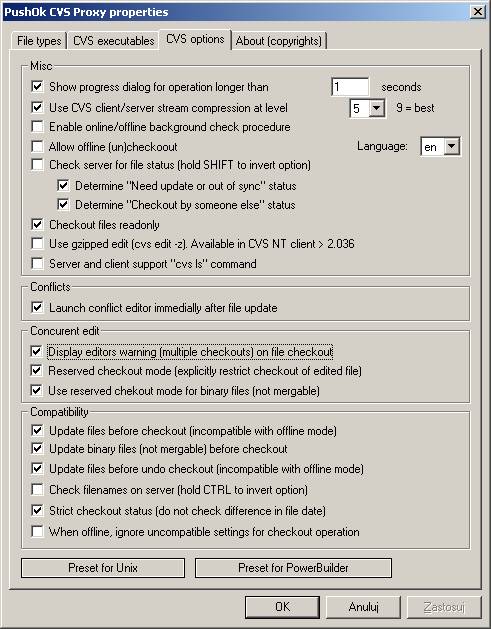Confirm with the OK button
Screen dimensions: 491x629
click(282, 607)
